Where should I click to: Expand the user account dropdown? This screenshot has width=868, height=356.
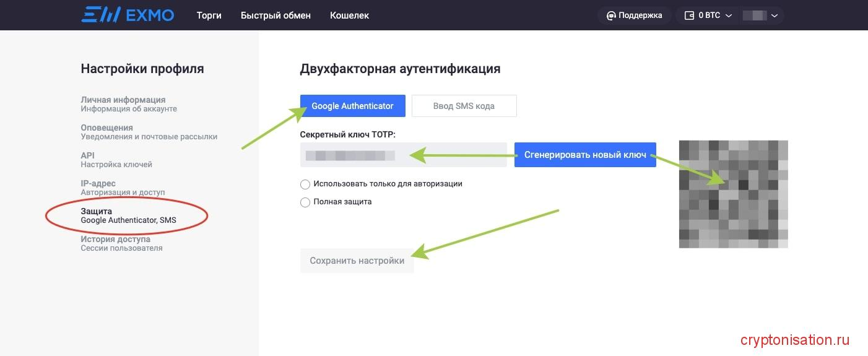(x=760, y=15)
